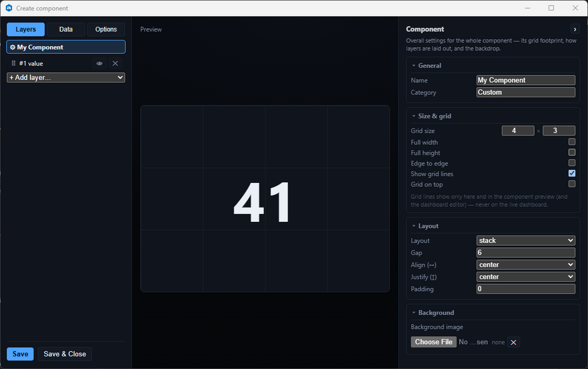Enable Grid on top checkbox
Image resolution: width=588 pixels, height=369 pixels.
[571, 184]
